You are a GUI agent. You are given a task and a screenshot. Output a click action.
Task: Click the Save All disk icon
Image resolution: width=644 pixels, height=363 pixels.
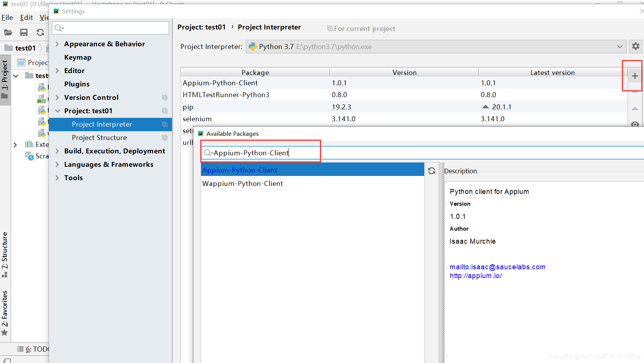(x=24, y=33)
